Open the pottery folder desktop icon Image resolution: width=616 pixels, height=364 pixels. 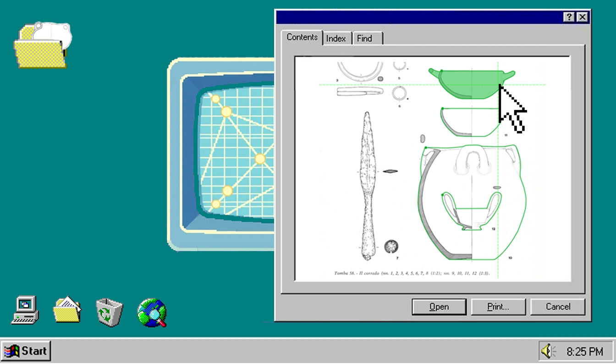point(41,46)
